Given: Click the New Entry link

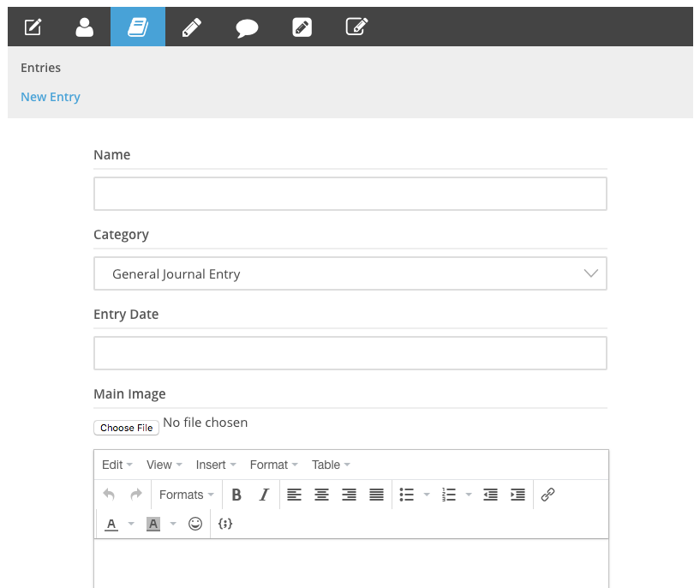Looking at the screenshot, I should (51, 97).
